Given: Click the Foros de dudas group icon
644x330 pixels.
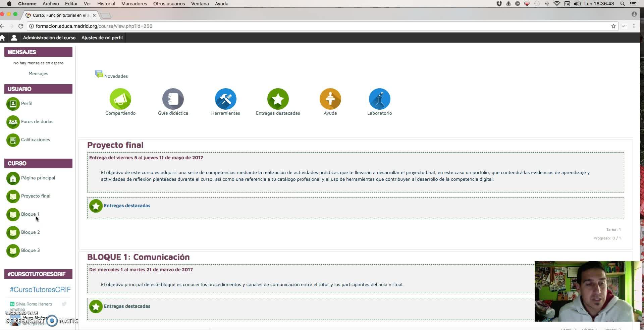Looking at the screenshot, I should pyautogui.click(x=13, y=122).
